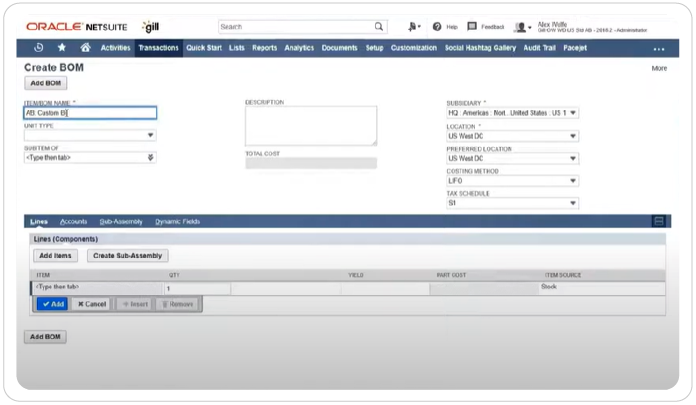Click the Oracle NetSuite logo
Image resolution: width=696 pixels, height=405 pixels.
76,27
